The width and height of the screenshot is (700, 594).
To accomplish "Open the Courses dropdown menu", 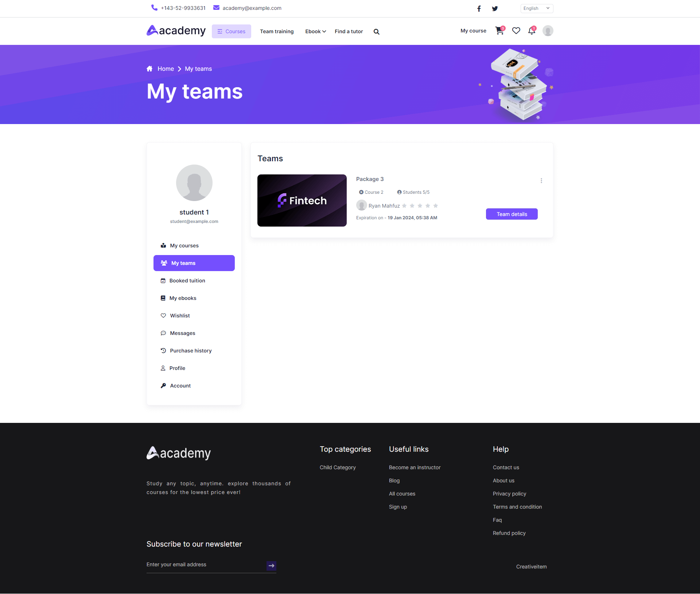I will click(x=232, y=31).
